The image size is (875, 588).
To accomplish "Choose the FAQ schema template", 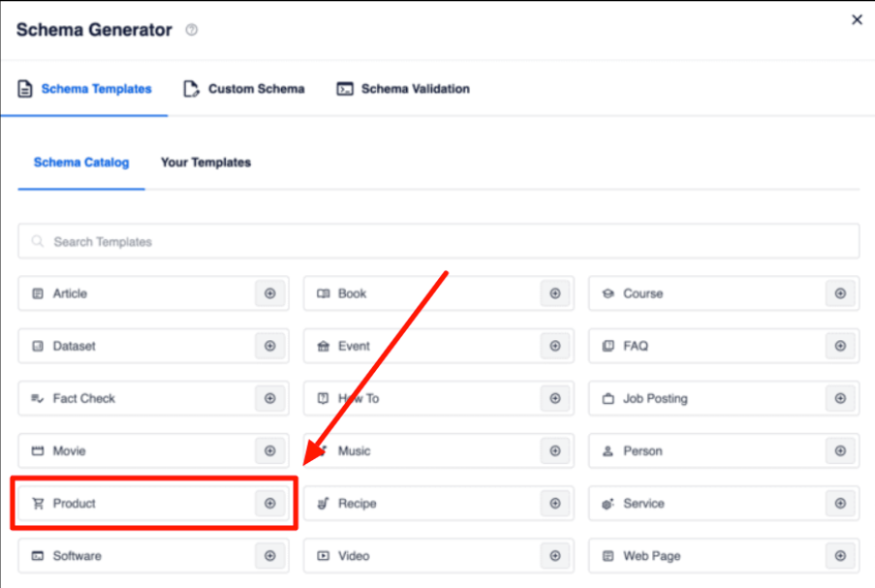I will pos(724,346).
